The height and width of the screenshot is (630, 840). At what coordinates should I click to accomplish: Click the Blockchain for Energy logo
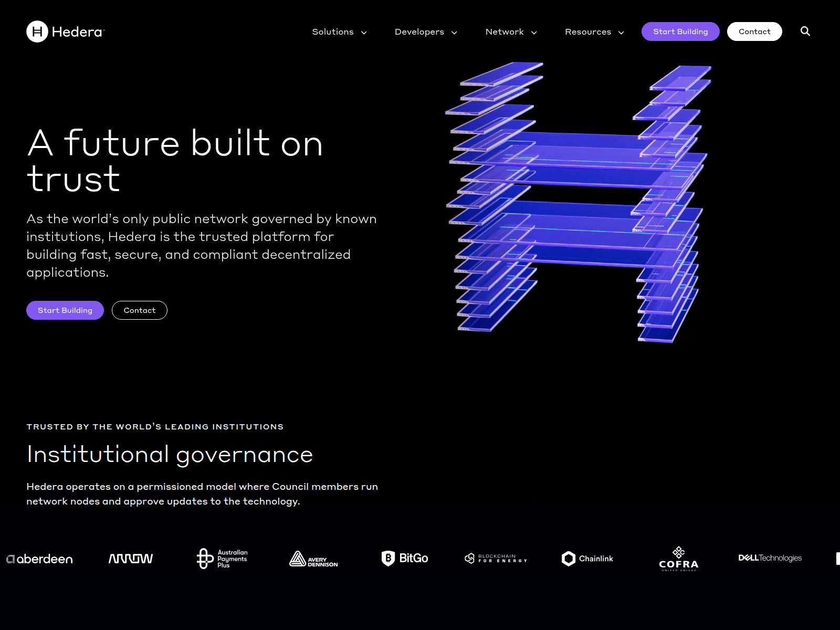[x=496, y=559]
